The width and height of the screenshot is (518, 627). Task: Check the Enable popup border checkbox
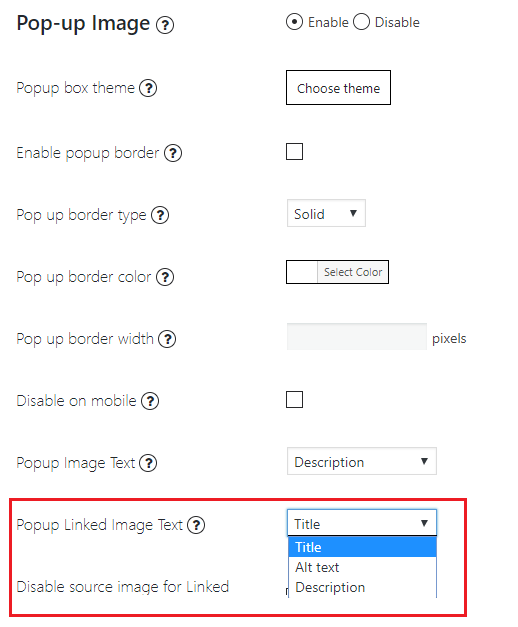(294, 152)
